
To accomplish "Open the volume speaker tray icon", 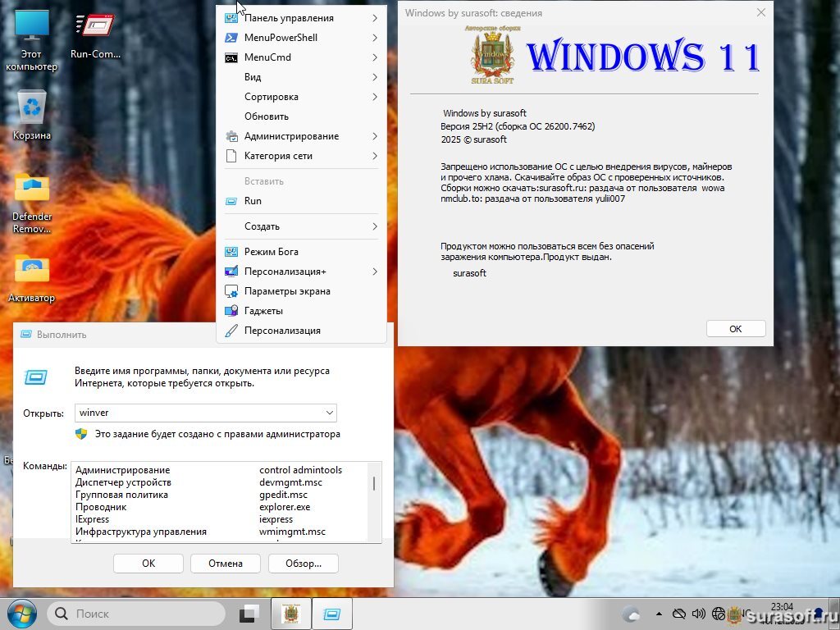I will 699,614.
